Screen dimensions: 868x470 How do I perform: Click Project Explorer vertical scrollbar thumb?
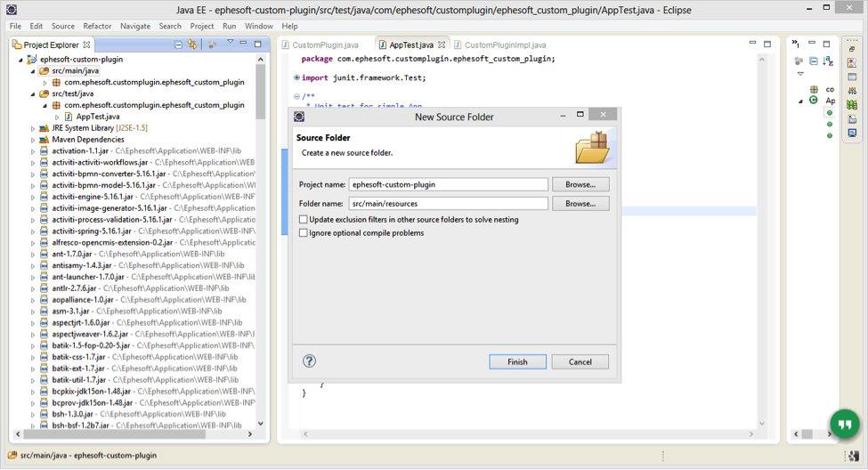click(x=260, y=92)
